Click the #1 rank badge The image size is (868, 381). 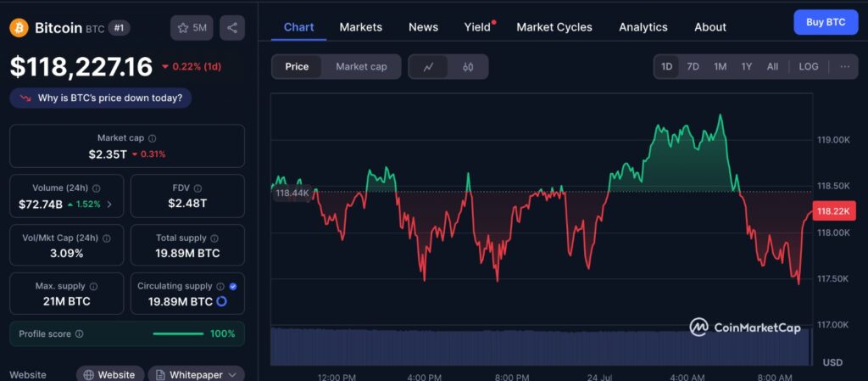pos(119,28)
